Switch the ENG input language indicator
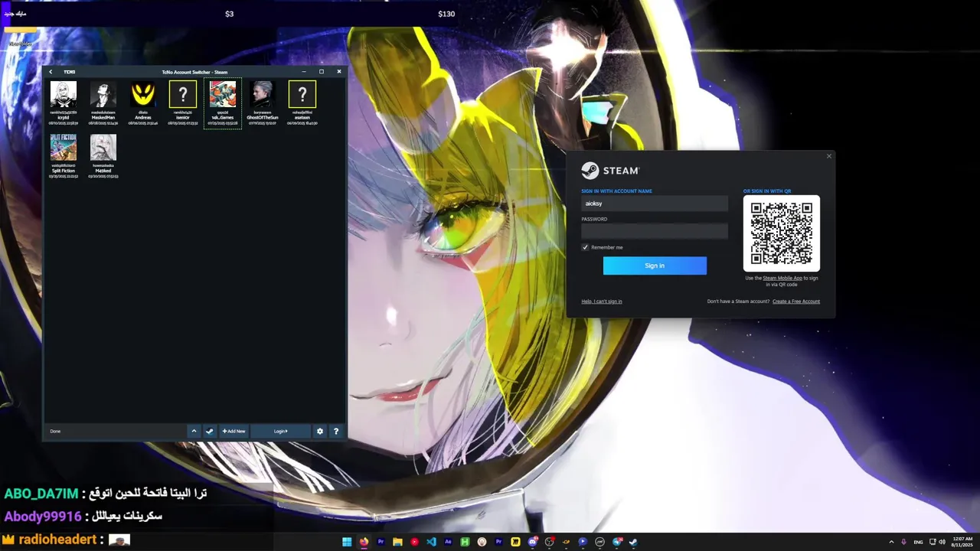Viewport: 980px width, 551px height. point(918,542)
